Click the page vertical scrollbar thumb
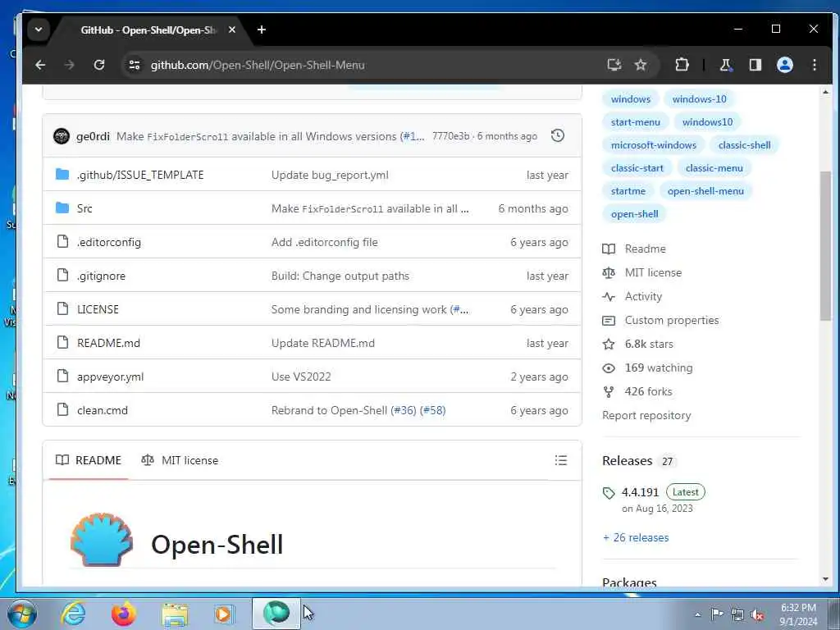This screenshot has height=630, width=840. tap(825, 246)
